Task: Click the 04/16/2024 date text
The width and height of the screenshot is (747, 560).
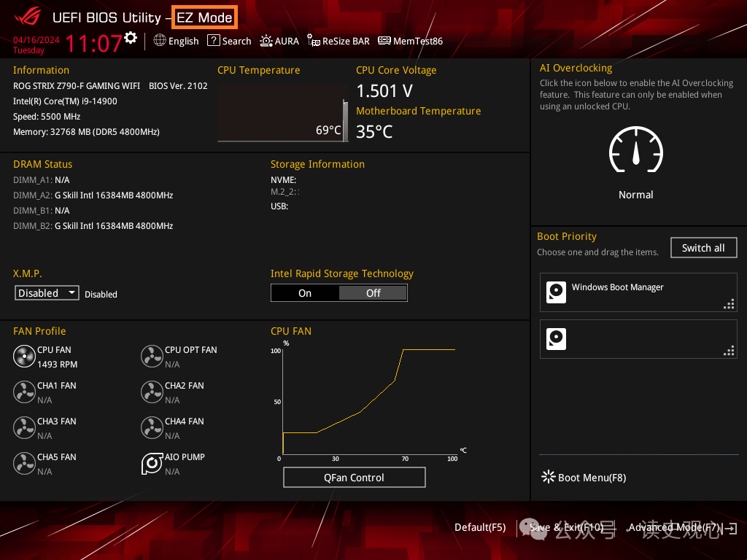Action: pos(36,40)
